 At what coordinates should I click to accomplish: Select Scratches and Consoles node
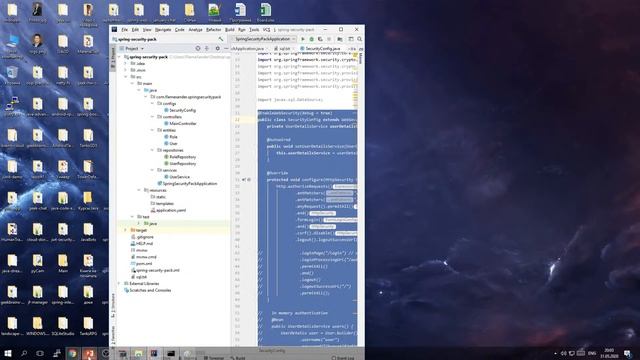[x=147, y=290]
